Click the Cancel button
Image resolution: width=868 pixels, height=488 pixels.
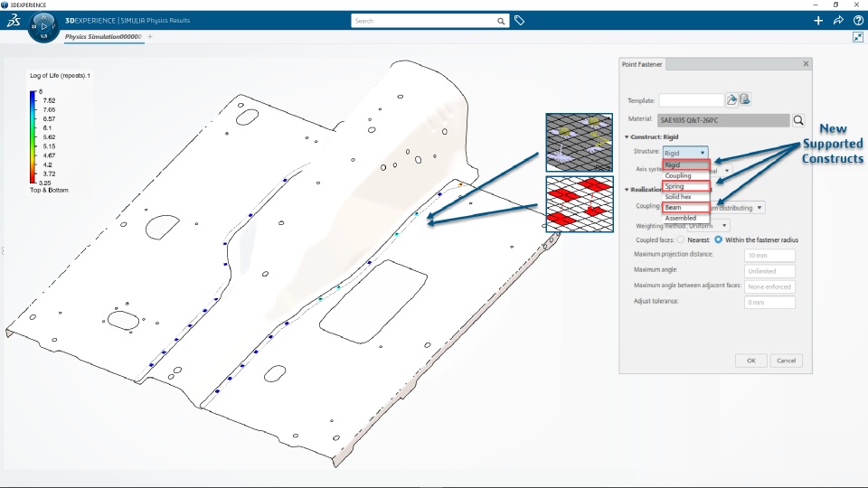786,361
